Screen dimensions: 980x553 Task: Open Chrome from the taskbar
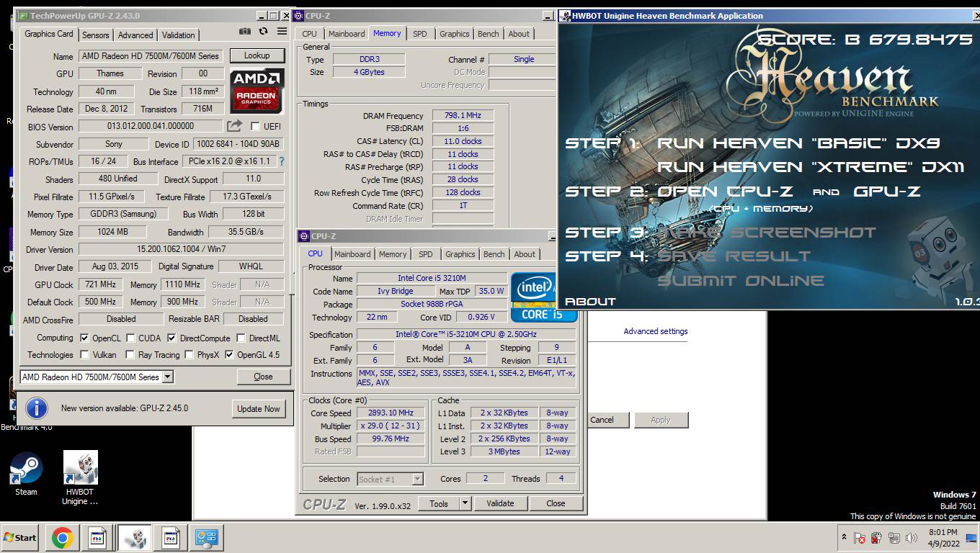click(62, 538)
